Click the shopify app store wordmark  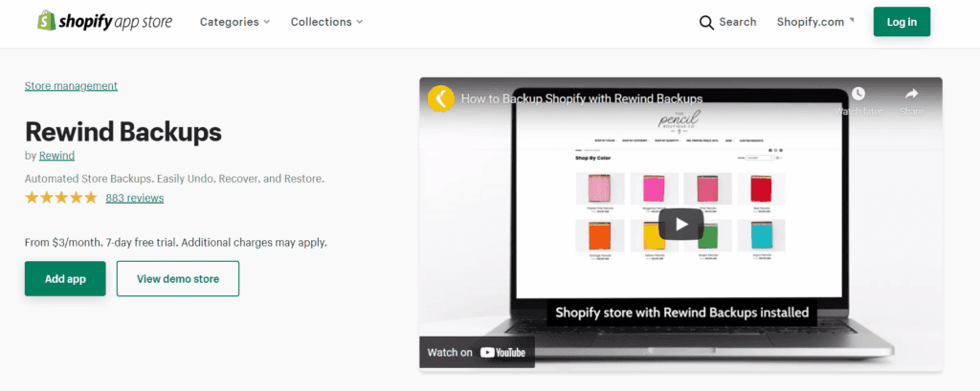click(x=116, y=22)
